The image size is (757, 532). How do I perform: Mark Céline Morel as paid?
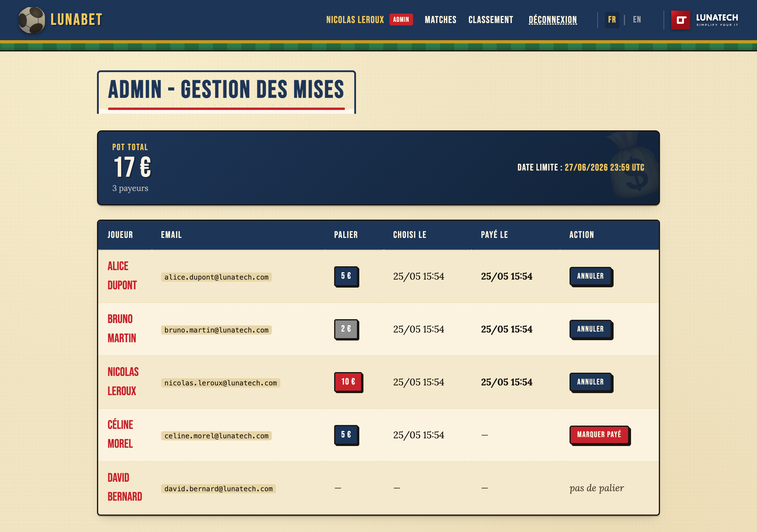pos(599,435)
